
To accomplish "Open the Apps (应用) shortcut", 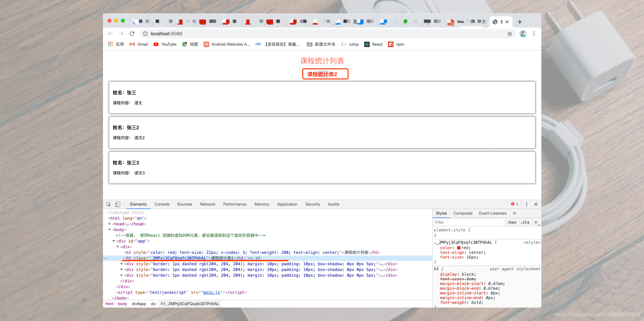I will [x=116, y=44].
